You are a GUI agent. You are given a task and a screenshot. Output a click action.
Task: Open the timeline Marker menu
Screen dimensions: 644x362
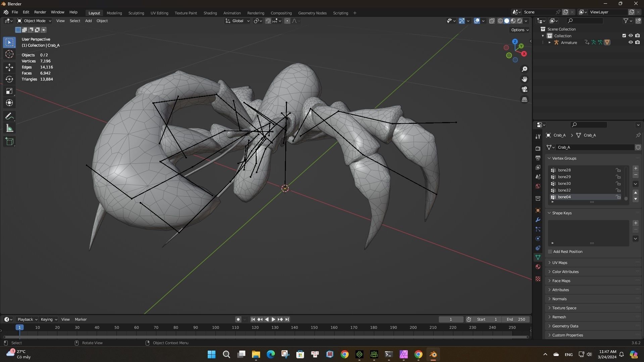pyautogui.click(x=81, y=319)
